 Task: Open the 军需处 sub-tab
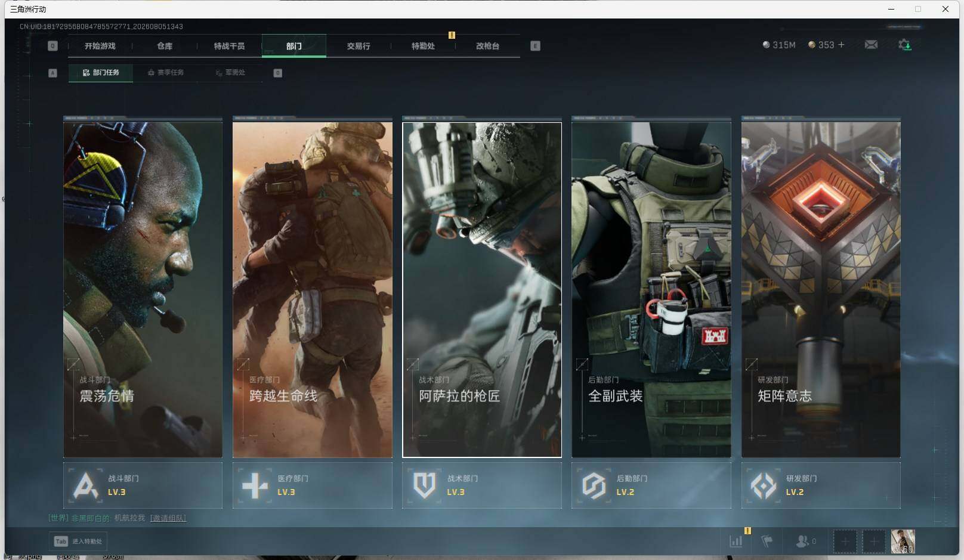click(x=230, y=73)
